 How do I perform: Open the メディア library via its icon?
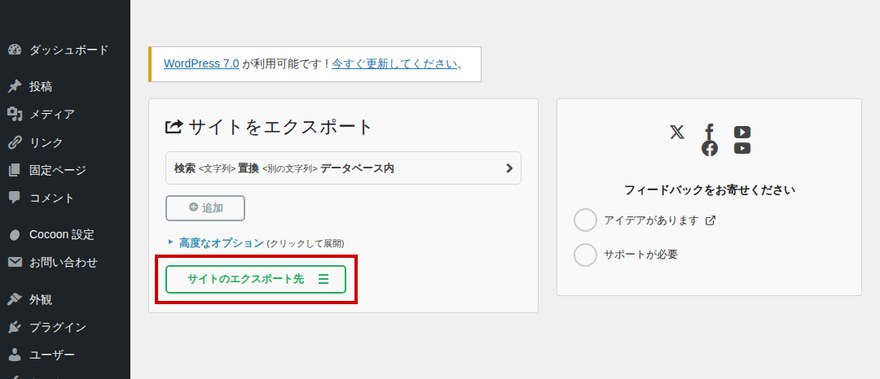point(15,115)
